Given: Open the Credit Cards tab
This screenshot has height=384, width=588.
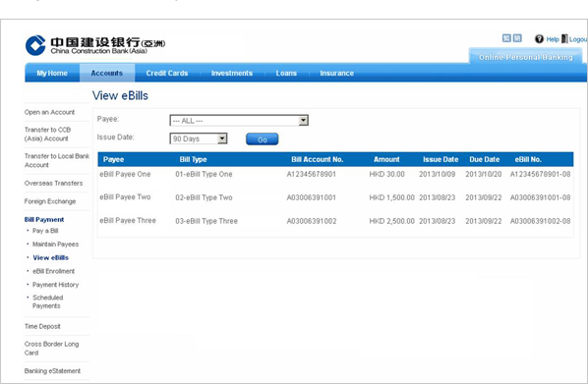Looking at the screenshot, I should 167,73.
